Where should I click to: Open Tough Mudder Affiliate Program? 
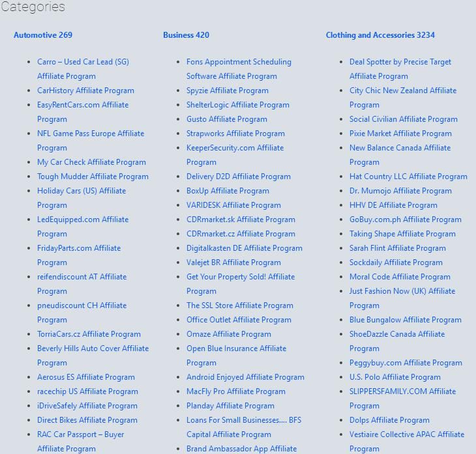point(93,177)
